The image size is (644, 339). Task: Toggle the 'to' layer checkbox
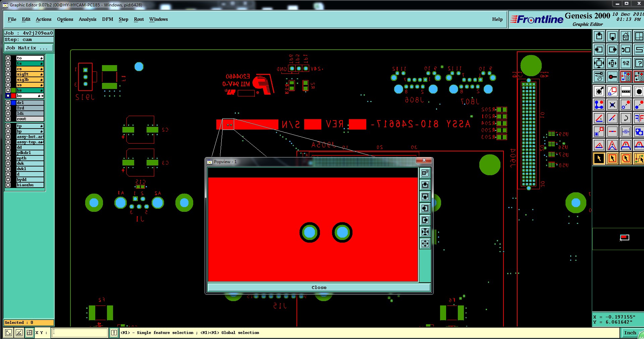[8, 58]
